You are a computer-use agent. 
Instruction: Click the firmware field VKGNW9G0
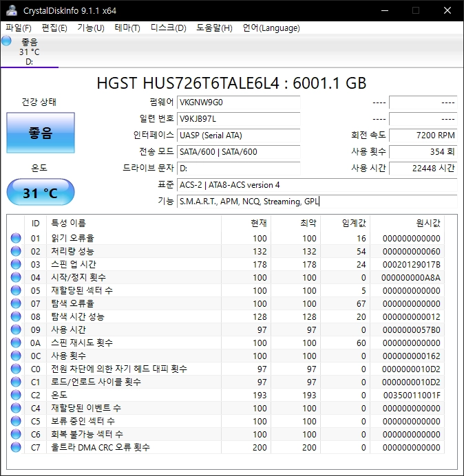pyautogui.click(x=238, y=102)
